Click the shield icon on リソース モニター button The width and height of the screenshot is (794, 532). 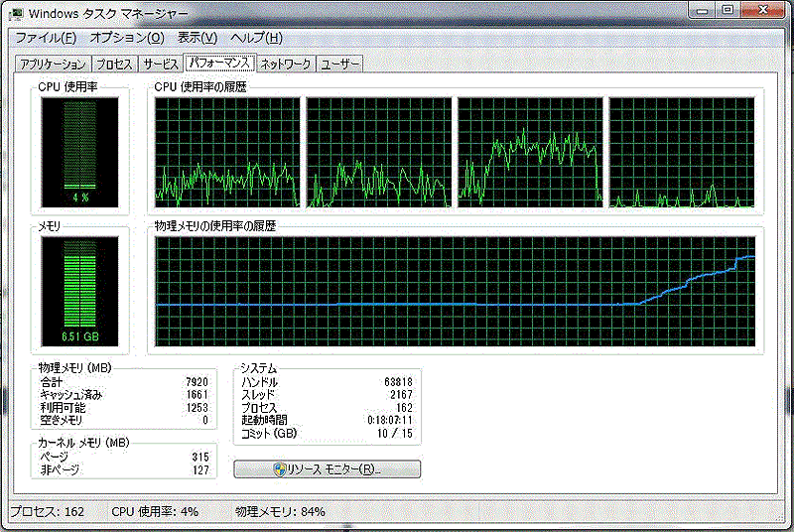[x=280, y=469]
